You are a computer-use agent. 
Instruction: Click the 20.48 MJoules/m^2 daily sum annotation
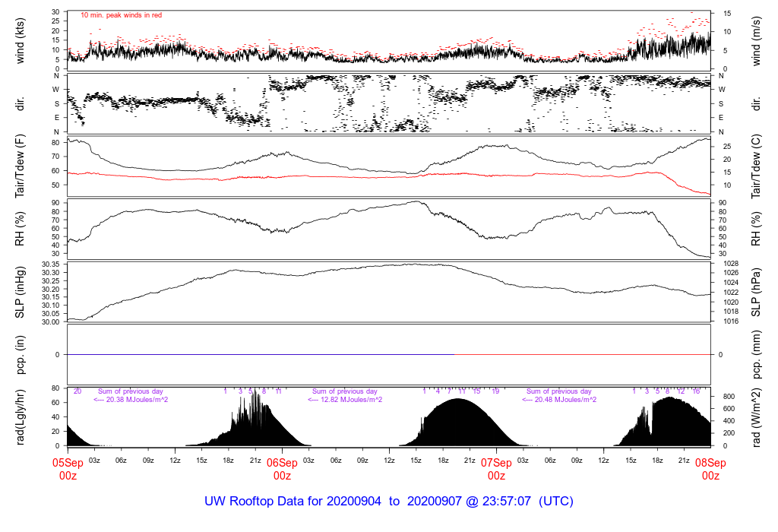[x=559, y=400]
